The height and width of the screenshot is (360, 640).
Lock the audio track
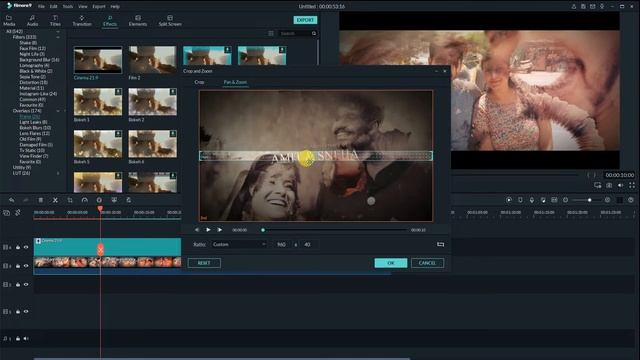point(18,338)
